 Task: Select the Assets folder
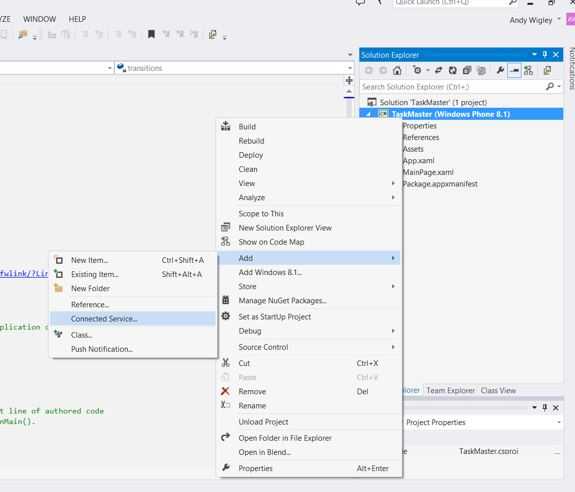click(x=413, y=149)
